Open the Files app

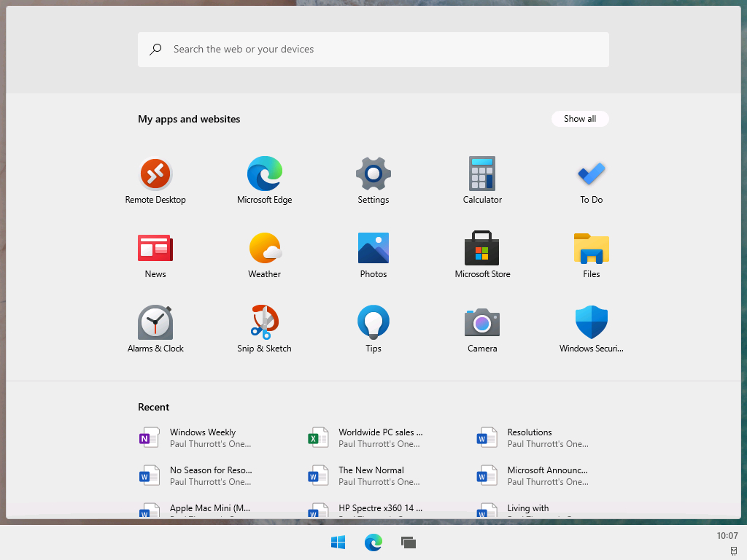pyautogui.click(x=591, y=254)
